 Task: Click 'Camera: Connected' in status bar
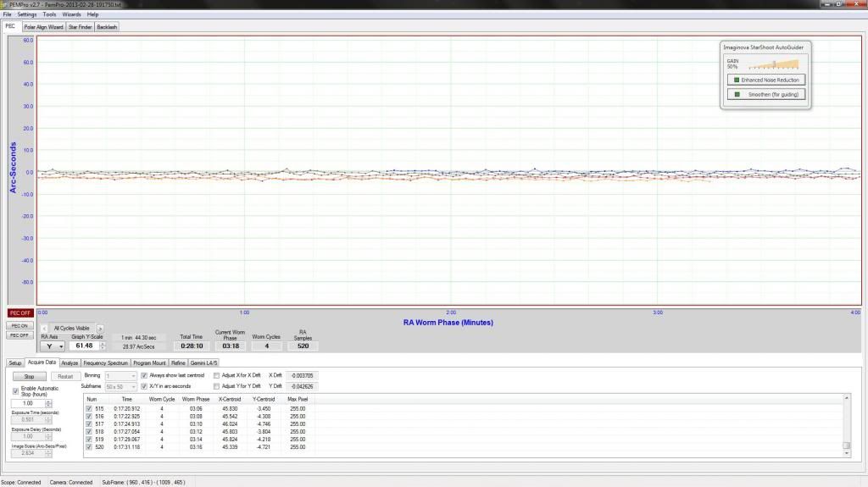(x=71, y=483)
